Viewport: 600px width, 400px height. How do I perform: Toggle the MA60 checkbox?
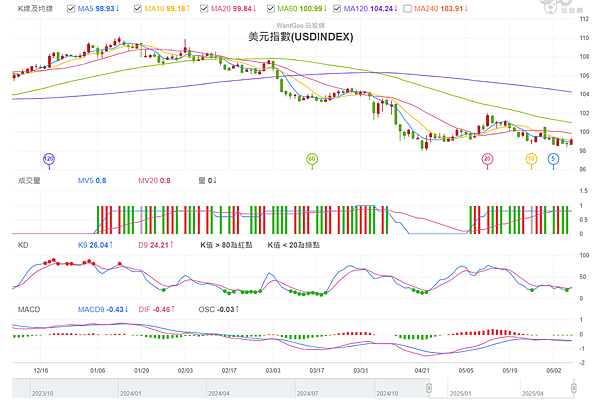pos(271,8)
